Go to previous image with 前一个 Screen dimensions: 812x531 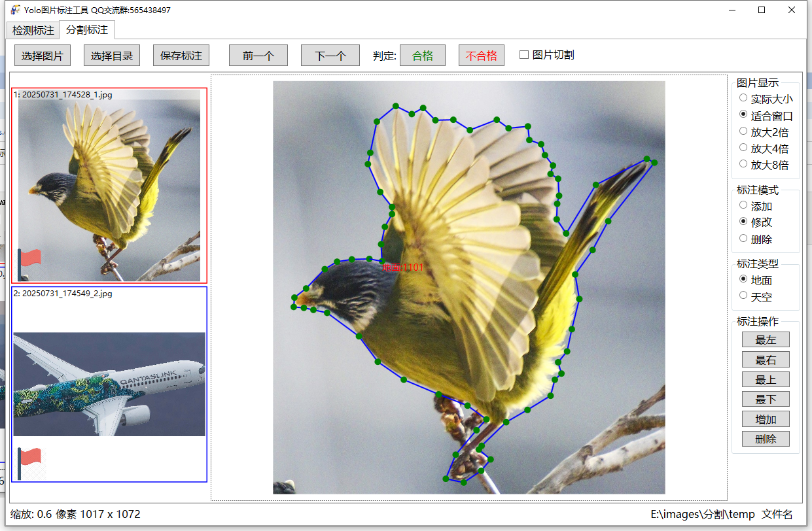[x=258, y=56]
